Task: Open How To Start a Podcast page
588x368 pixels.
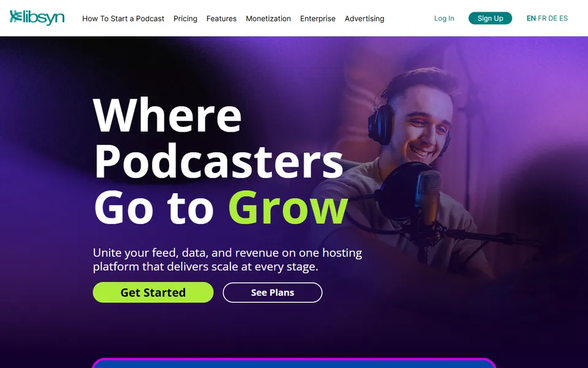Action: (x=123, y=18)
